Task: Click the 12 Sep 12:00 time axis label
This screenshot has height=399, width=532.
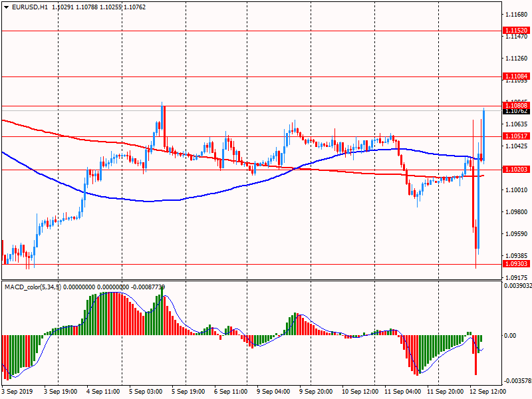Action: pos(487,392)
